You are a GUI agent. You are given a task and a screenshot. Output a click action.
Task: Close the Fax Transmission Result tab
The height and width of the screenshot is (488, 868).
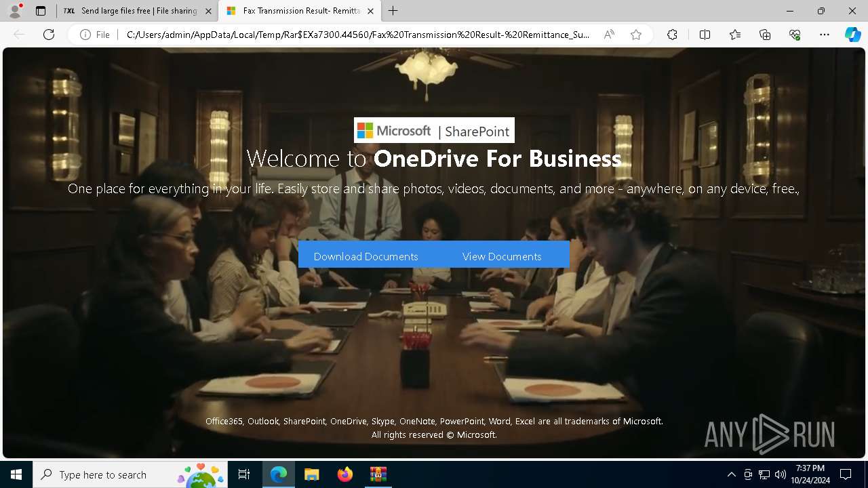[x=370, y=11]
